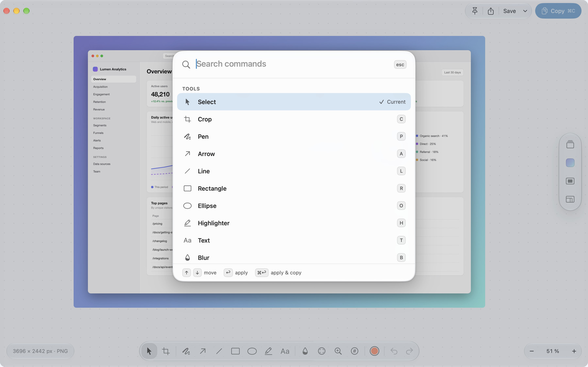Zoom in with the plus button
Viewport: 588px width, 367px height.
(574, 351)
